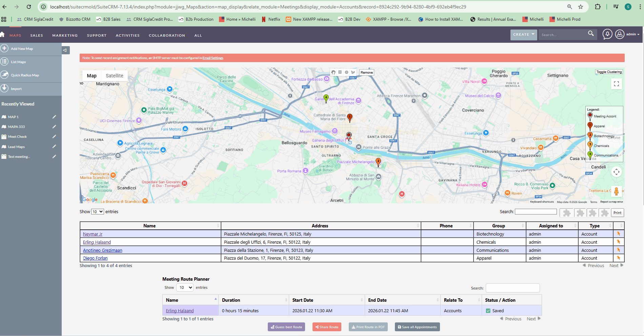Toggle Clustering on the map
Image resolution: width=644 pixels, height=336 pixels.
609,72
